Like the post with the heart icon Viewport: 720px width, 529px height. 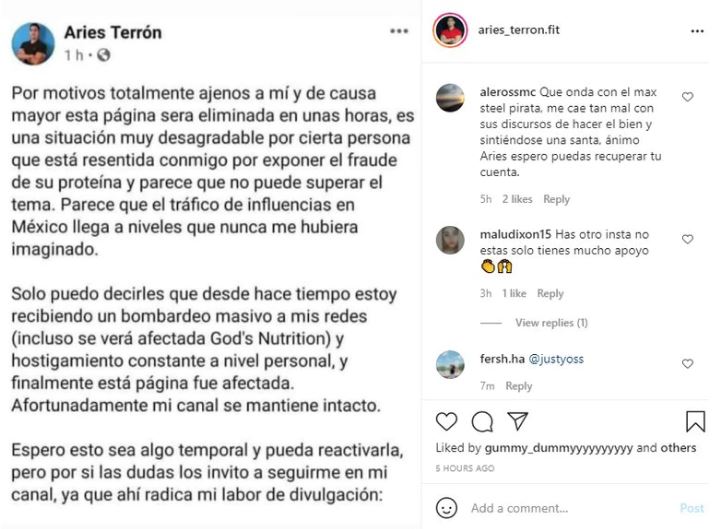coord(449,421)
